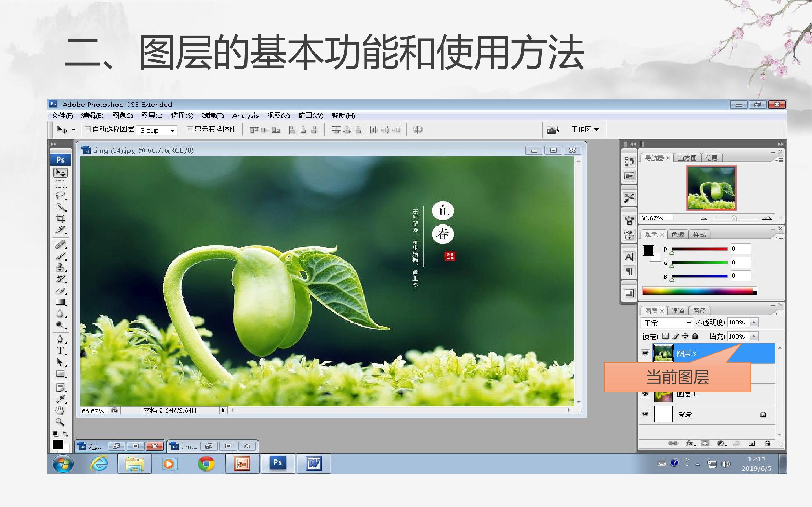Select the Horizontal Type tool
This screenshot has width=812, height=507.
[60, 351]
